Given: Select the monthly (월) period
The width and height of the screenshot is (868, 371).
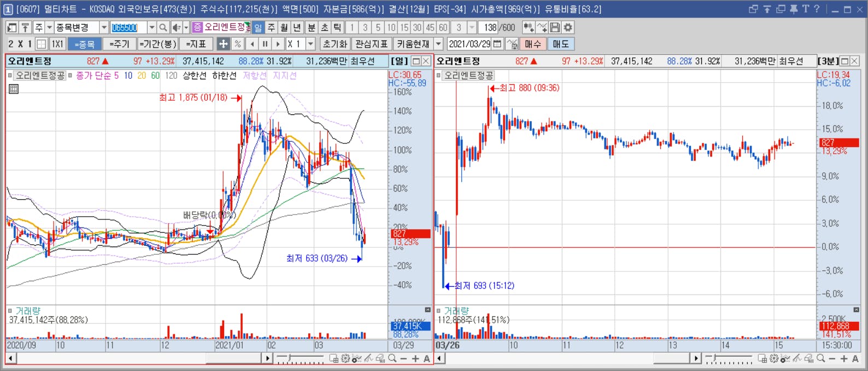Looking at the screenshot, I should coord(284,27).
